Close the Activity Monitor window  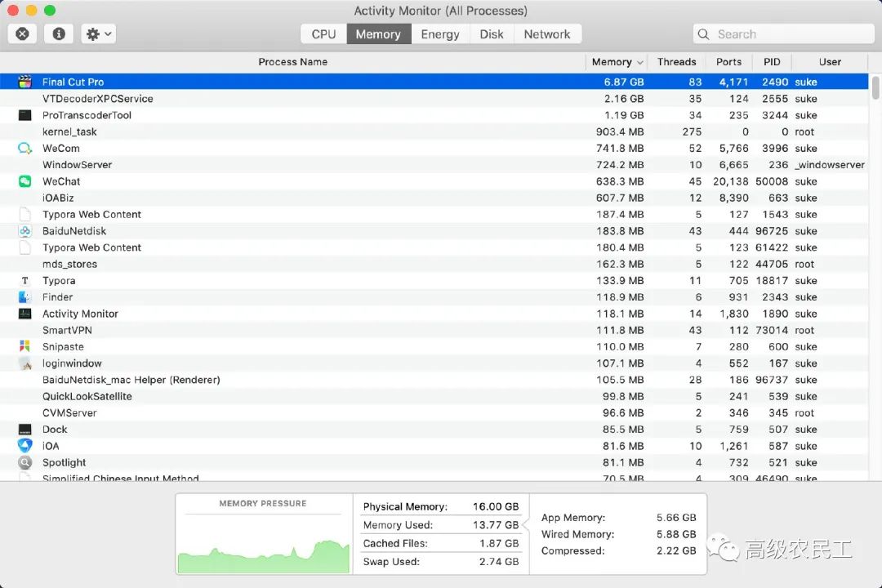pyautogui.click(x=12, y=10)
